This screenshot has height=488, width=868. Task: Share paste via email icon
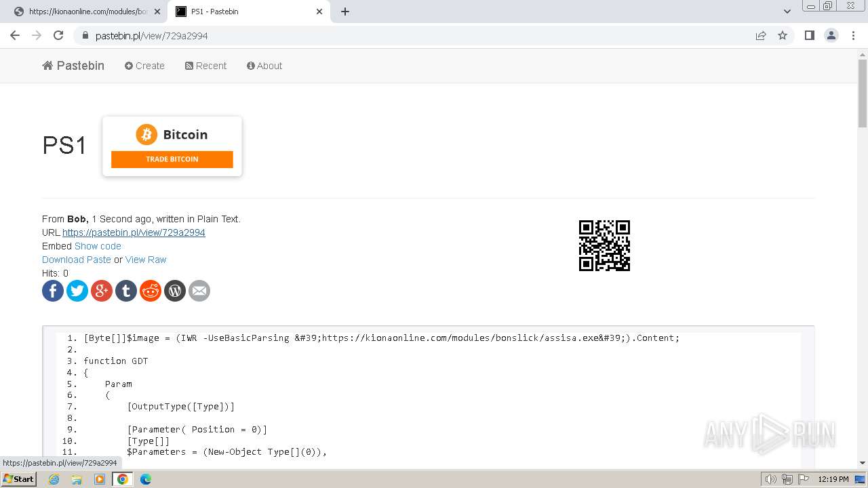(199, 291)
